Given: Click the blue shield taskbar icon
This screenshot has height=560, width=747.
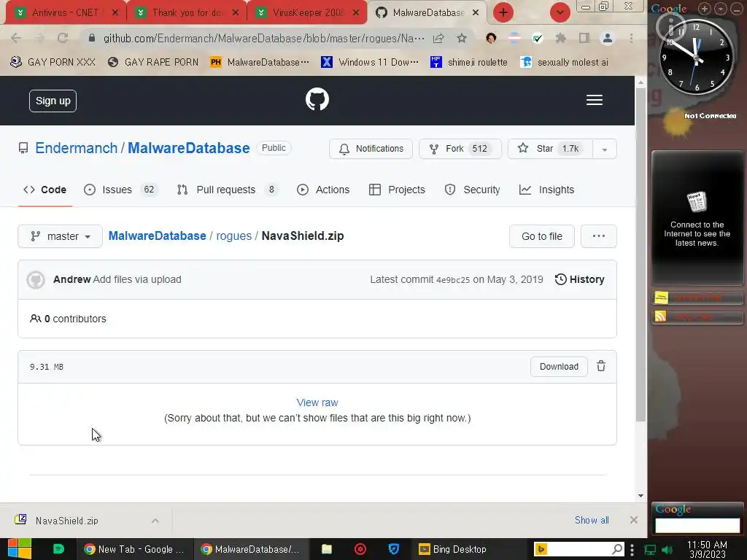Looking at the screenshot, I should [x=393, y=549].
